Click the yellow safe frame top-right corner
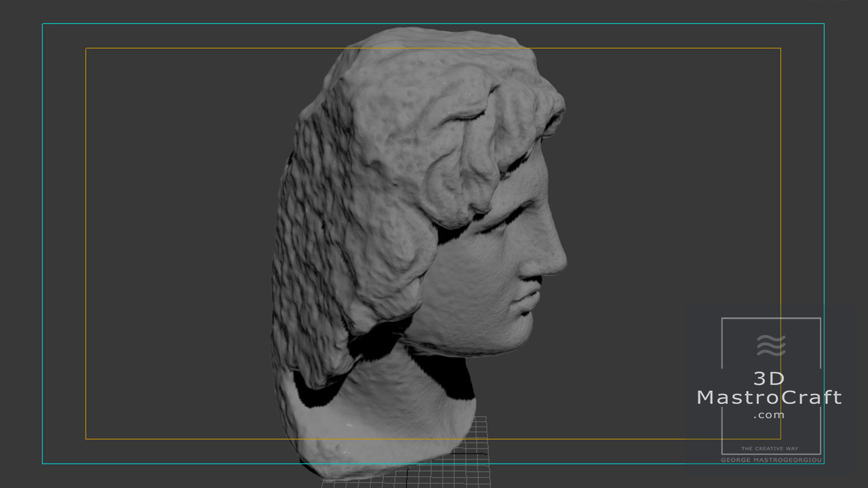 pyautogui.click(x=781, y=48)
